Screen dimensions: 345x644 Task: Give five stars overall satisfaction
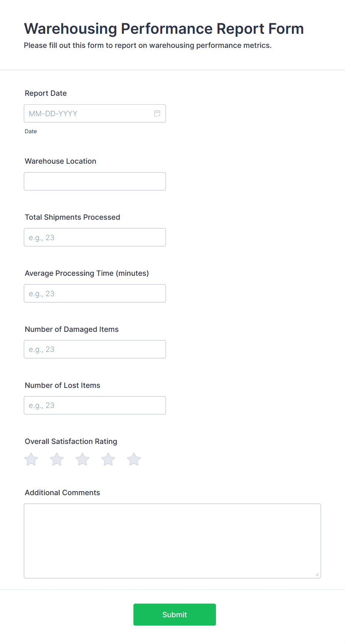pyautogui.click(x=134, y=460)
